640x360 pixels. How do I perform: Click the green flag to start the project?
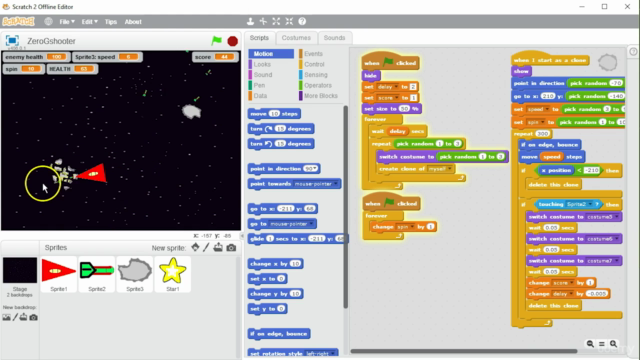[x=216, y=40]
